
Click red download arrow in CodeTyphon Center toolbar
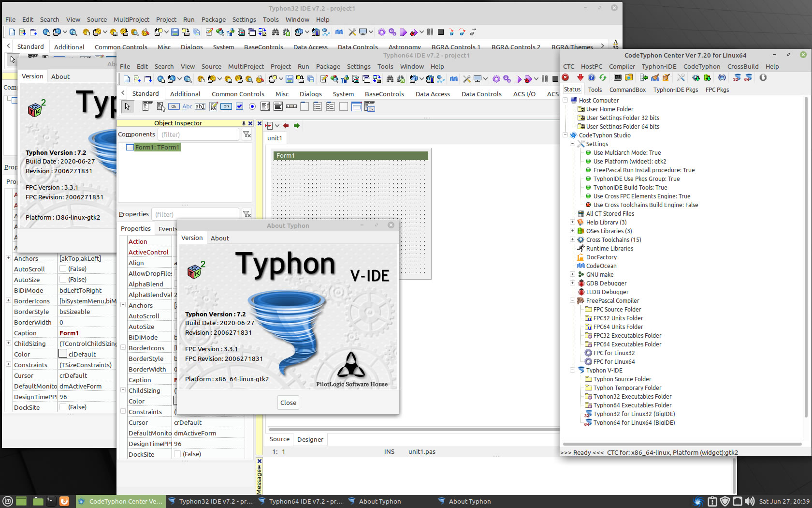[580, 77]
